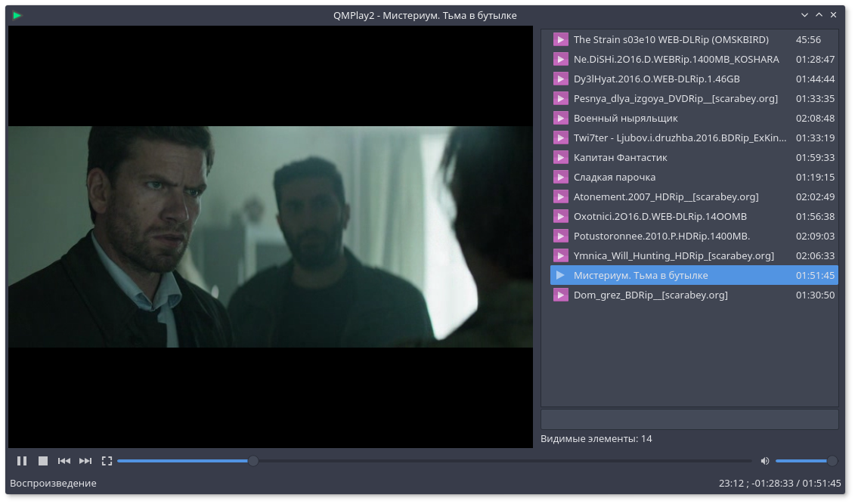Click the 02:08:48 duration value
This screenshot has height=504, width=855.
tap(815, 118)
